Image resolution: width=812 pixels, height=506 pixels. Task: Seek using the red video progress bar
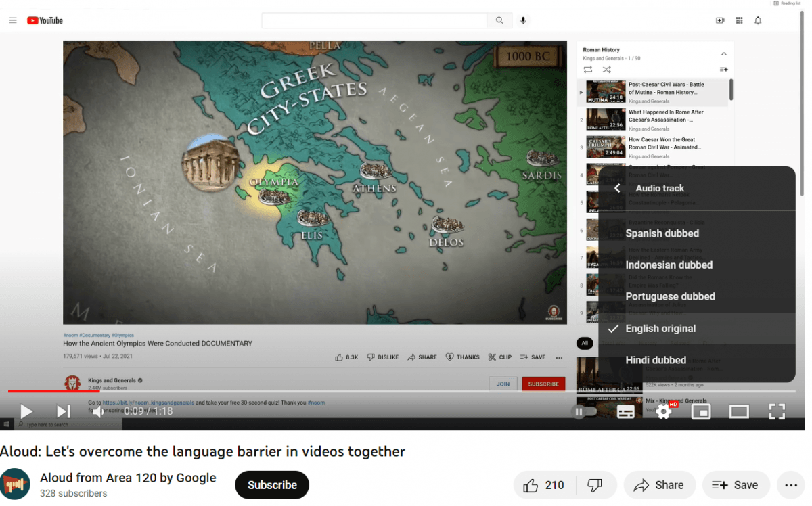(54, 391)
